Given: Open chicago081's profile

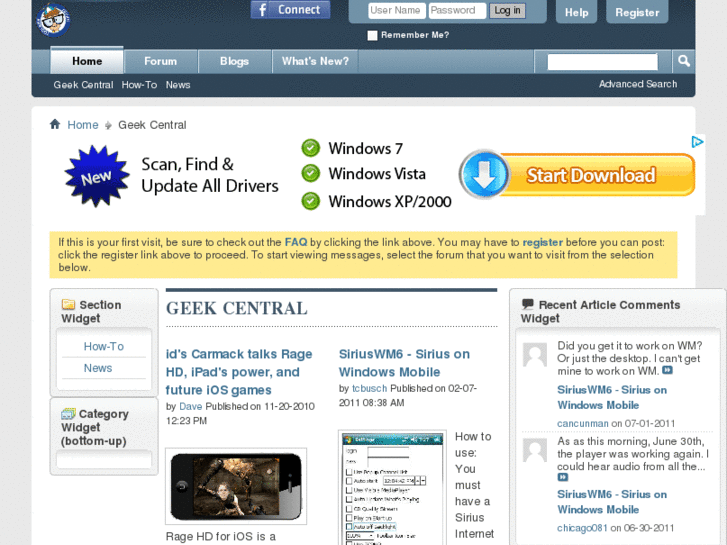Looking at the screenshot, I should (582, 528).
